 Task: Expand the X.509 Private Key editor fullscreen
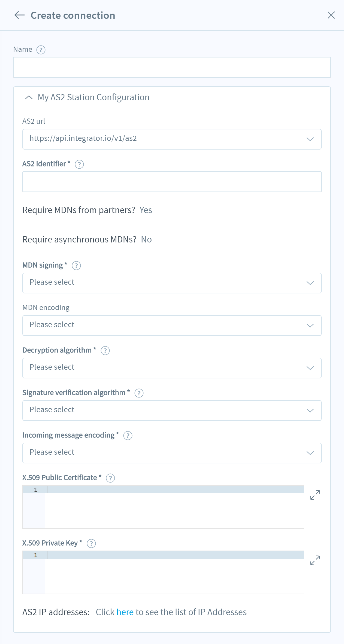point(315,560)
